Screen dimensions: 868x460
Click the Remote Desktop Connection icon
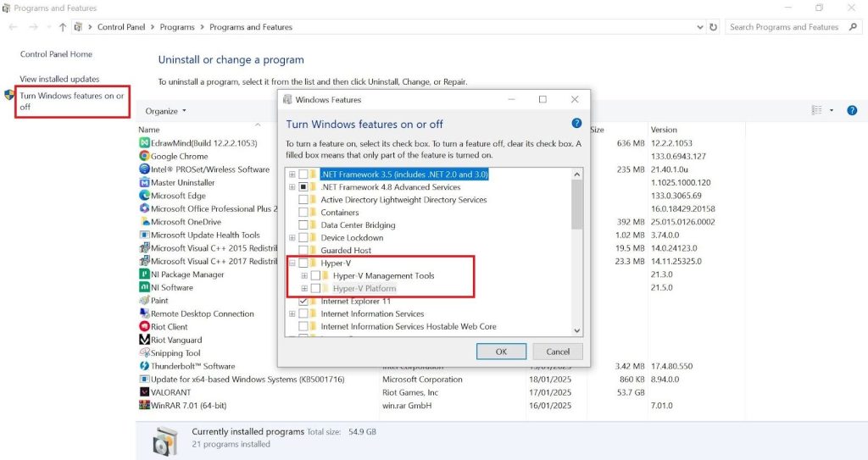coord(144,313)
